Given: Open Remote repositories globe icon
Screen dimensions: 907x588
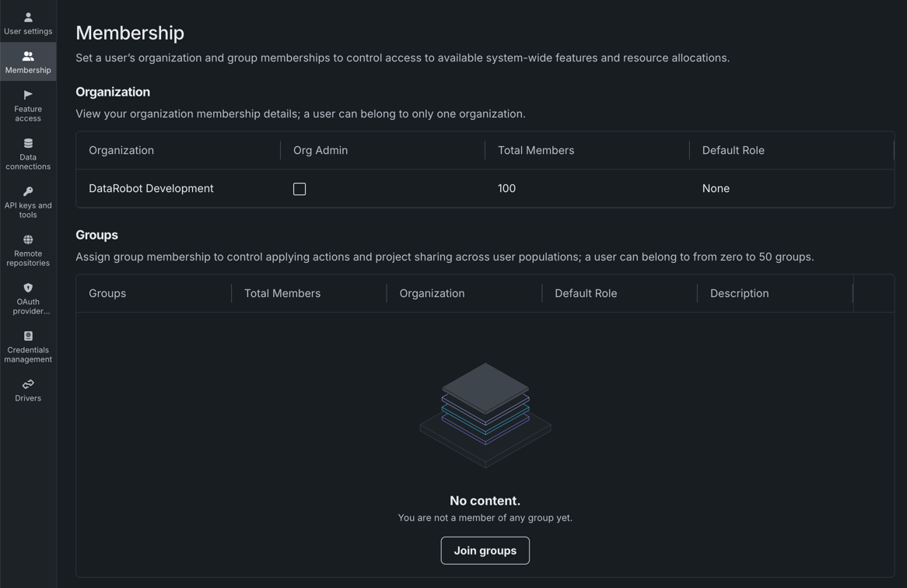Looking at the screenshot, I should (28, 240).
